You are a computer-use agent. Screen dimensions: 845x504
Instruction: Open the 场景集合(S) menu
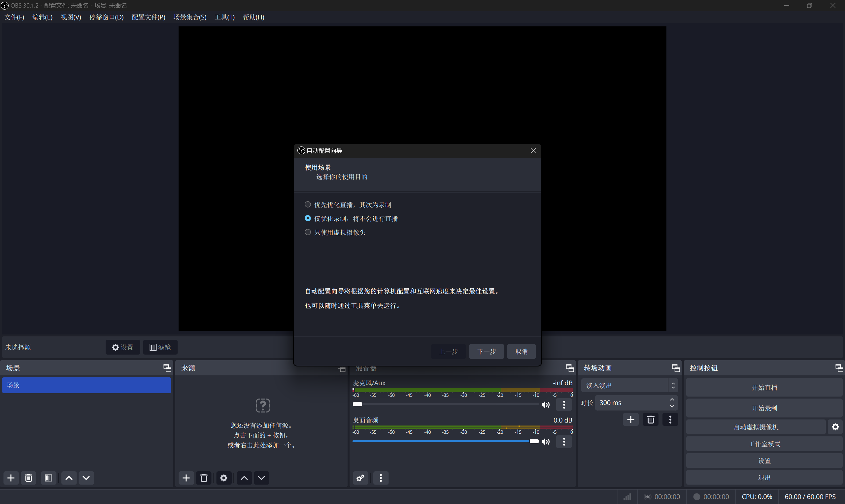190,17
